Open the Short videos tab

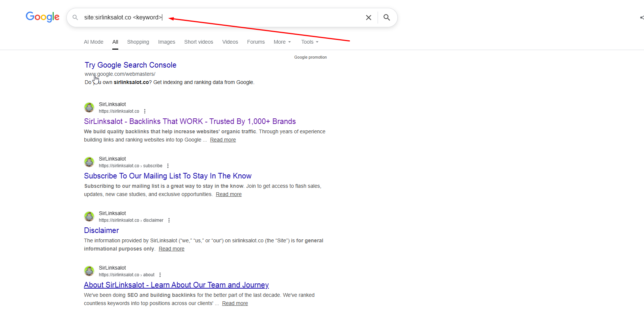click(198, 42)
